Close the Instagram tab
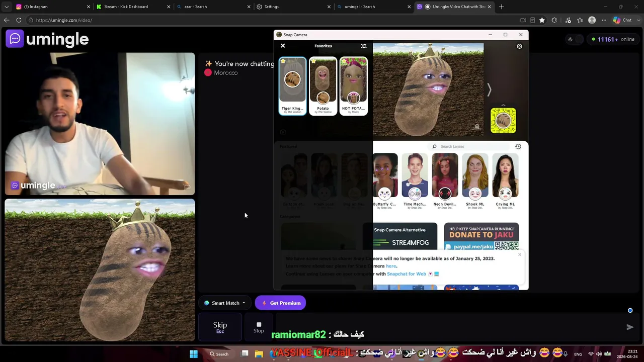The height and width of the screenshot is (362, 644). (89, 7)
